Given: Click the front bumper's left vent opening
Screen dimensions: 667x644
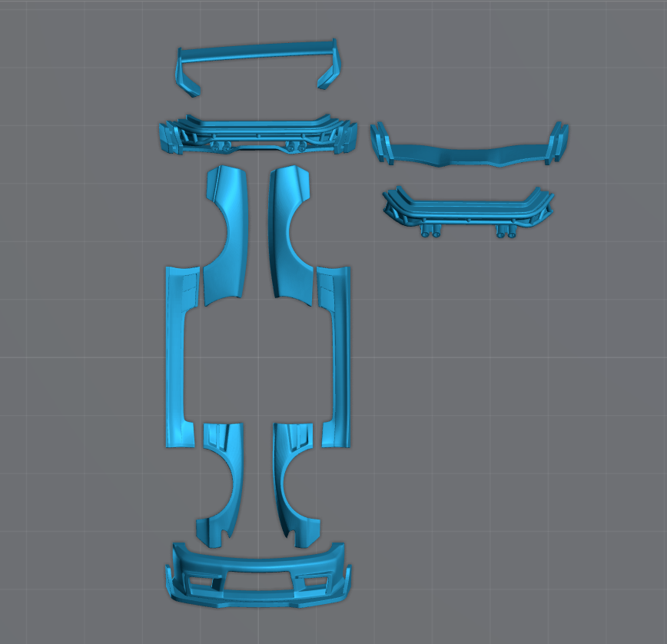Looking at the screenshot, I should 202,583.
